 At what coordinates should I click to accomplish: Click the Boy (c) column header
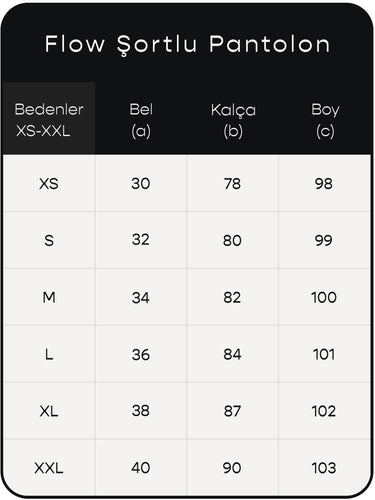point(325,120)
